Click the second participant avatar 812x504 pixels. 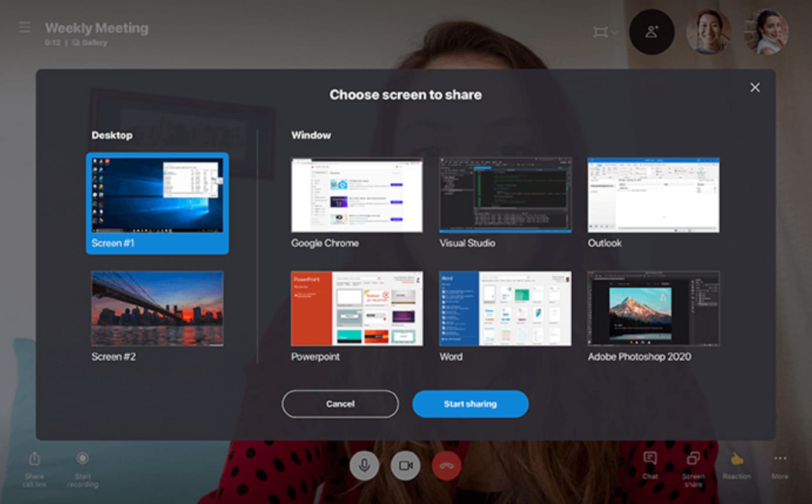pyautogui.click(x=766, y=32)
